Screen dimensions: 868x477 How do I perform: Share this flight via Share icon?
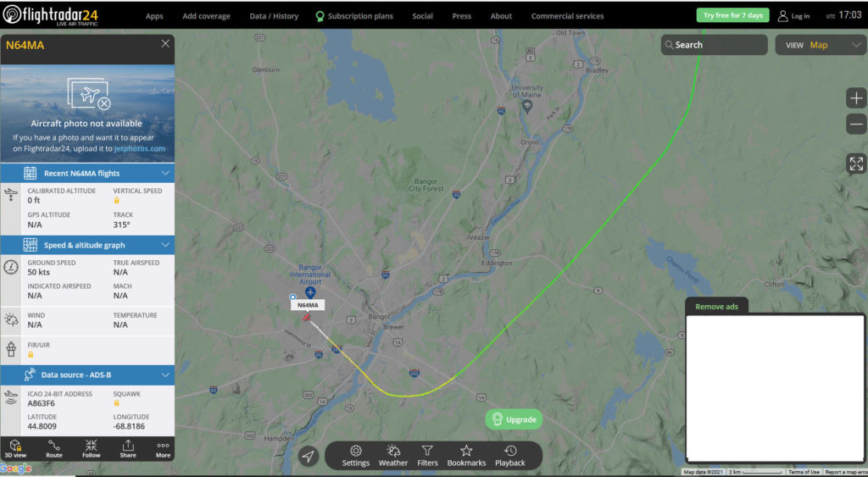[128, 449]
